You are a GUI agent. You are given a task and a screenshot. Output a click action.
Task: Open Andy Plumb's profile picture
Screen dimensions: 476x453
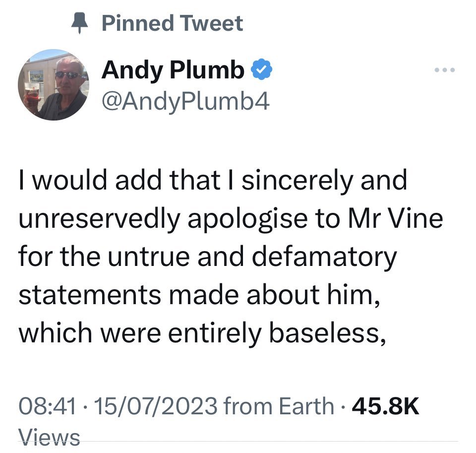[53, 85]
